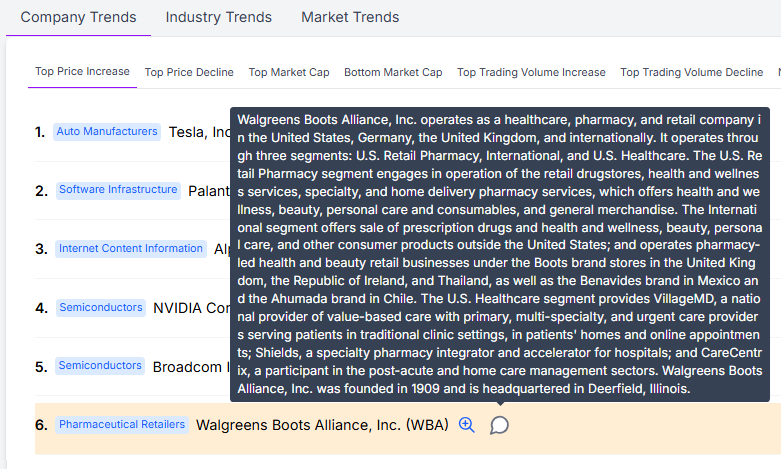Switch to the Industry Trends tab

[x=218, y=17]
